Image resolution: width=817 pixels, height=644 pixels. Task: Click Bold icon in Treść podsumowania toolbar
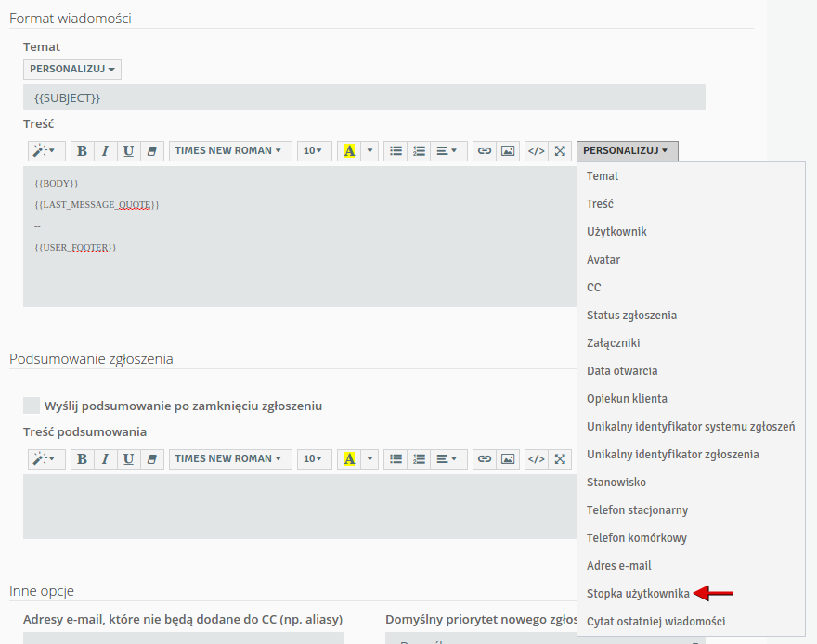(x=82, y=459)
